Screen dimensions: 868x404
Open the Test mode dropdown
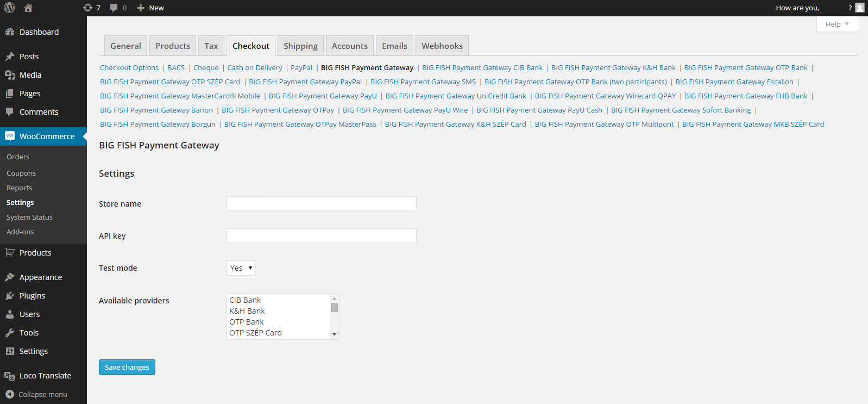pos(241,268)
